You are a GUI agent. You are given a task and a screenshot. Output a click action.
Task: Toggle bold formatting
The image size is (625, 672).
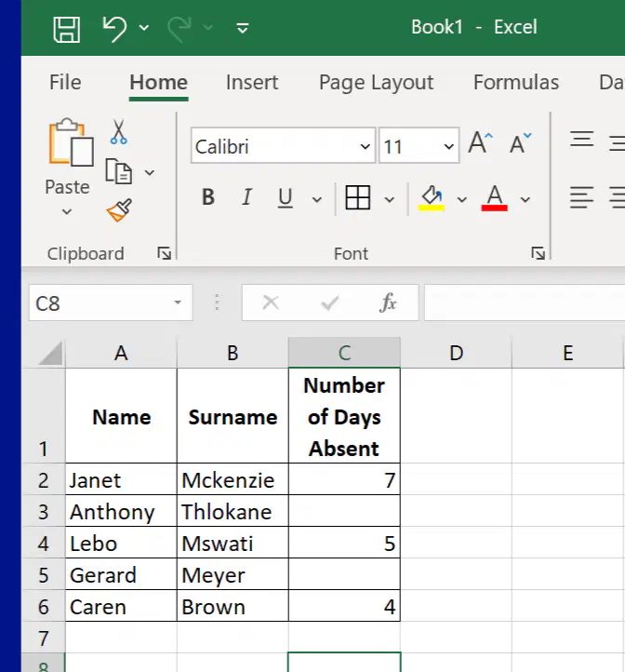(208, 197)
